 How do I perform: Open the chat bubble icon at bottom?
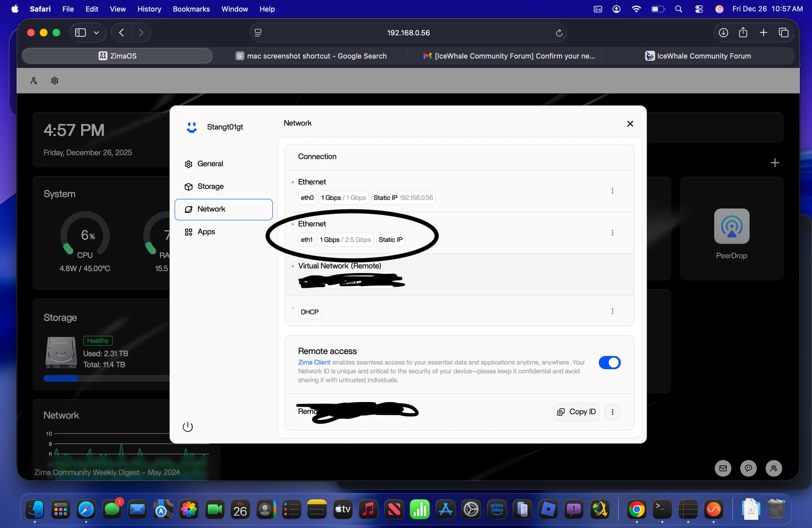(x=748, y=468)
